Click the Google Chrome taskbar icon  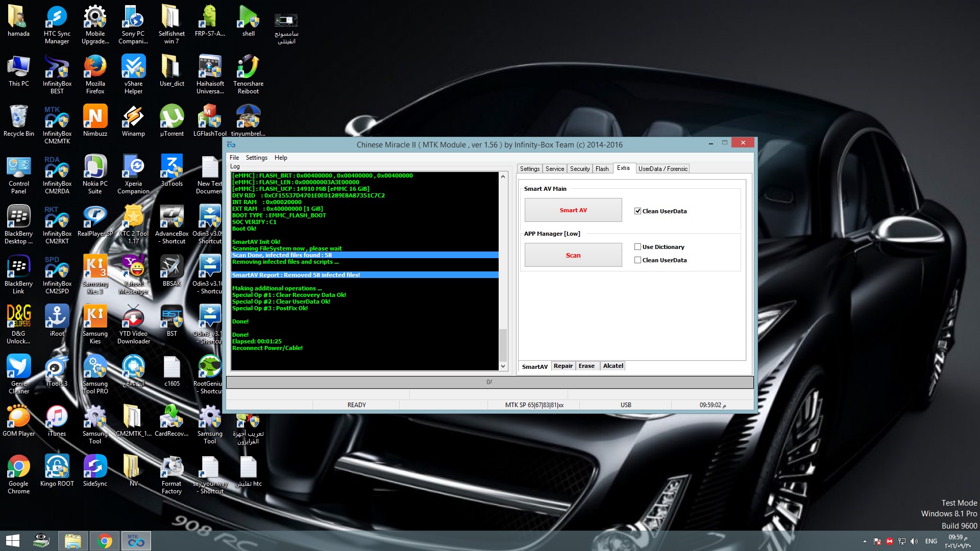(105, 541)
